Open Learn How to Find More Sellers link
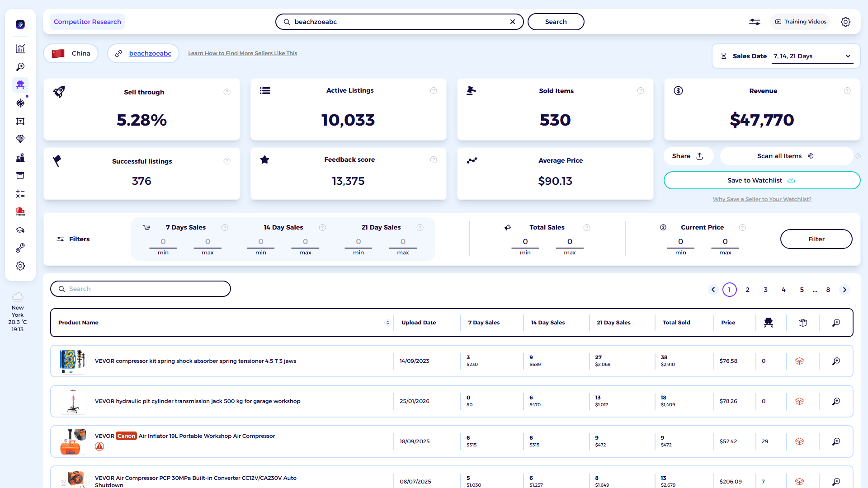 242,53
